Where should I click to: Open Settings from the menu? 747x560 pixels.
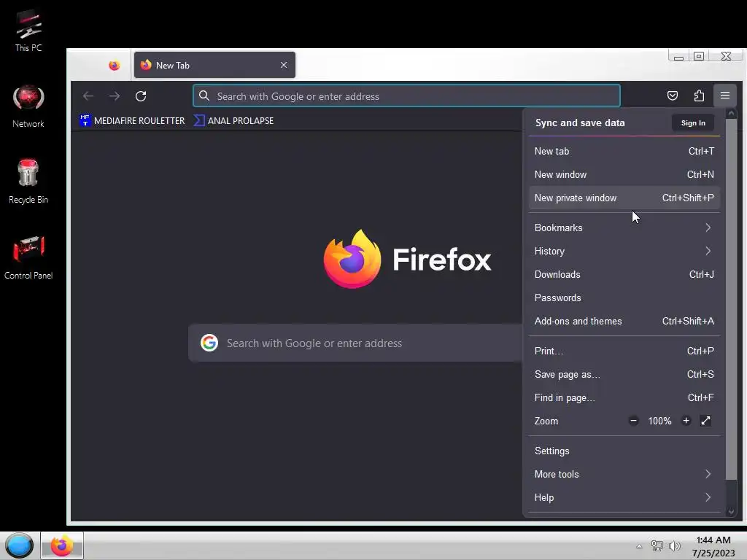[624, 451]
